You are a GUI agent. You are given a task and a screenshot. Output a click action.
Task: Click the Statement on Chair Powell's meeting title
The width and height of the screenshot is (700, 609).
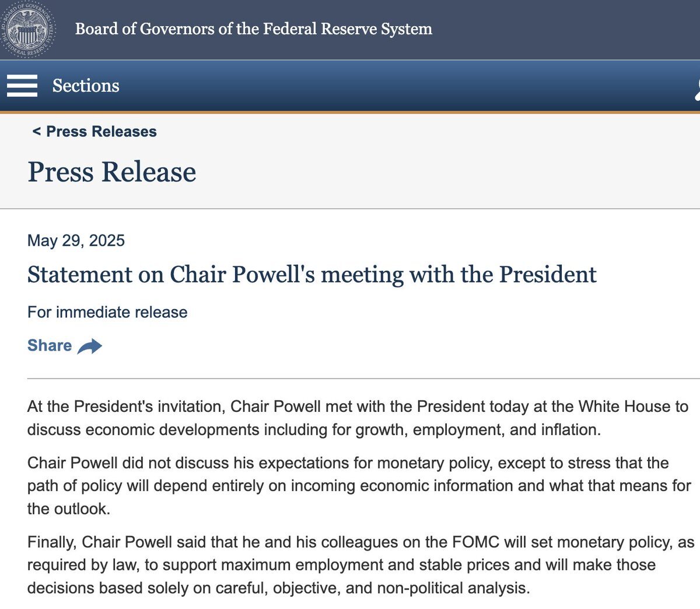(312, 274)
